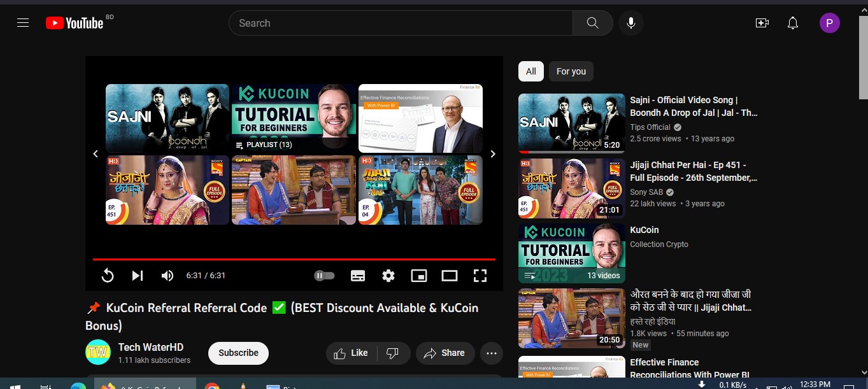
Task: Open Effective Finance Reconciliations endscreen card
Action: pyautogui.click(x=420, y=118)
